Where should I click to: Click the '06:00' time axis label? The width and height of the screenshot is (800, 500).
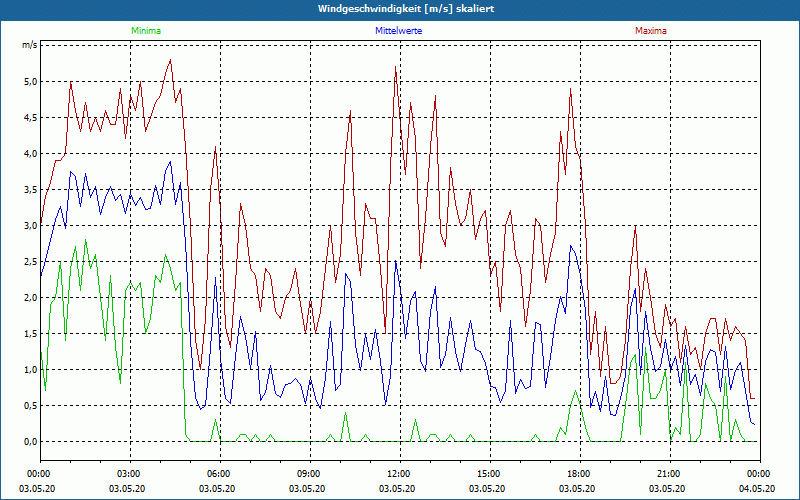coord(217,474)
